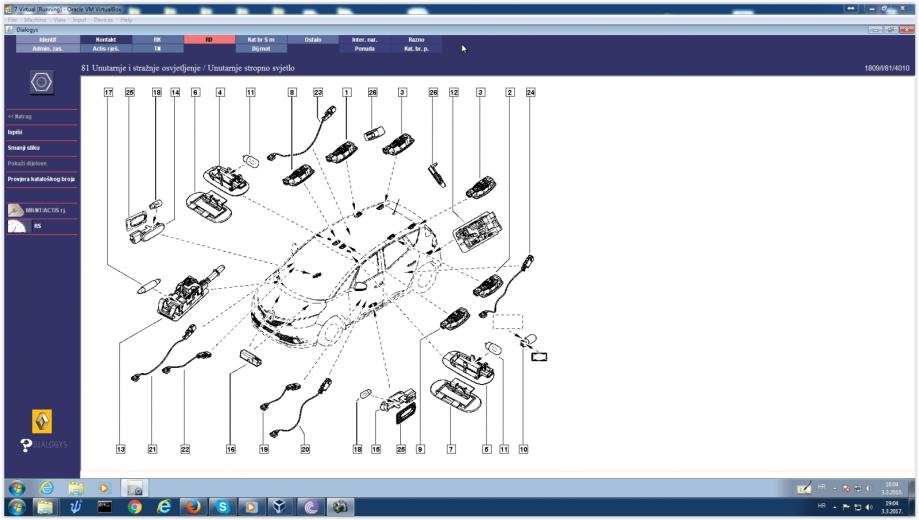Open VirtualBox View menu
The width and height of the screenshot is (919, 520).
tap(59, 20)
